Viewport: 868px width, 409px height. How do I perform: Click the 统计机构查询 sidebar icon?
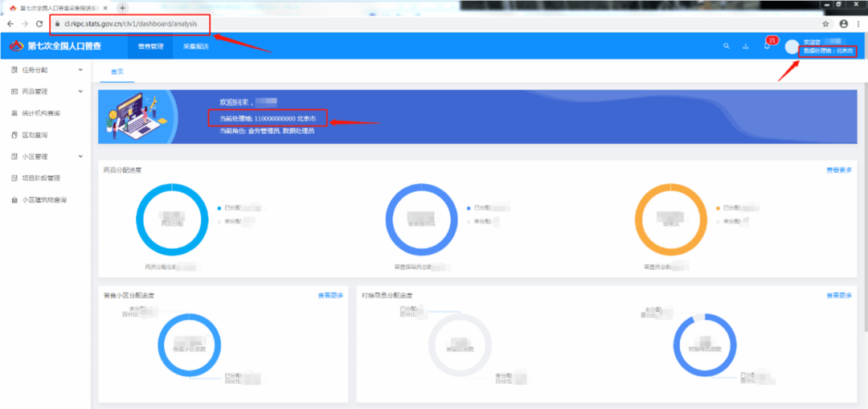pos(14,113)
